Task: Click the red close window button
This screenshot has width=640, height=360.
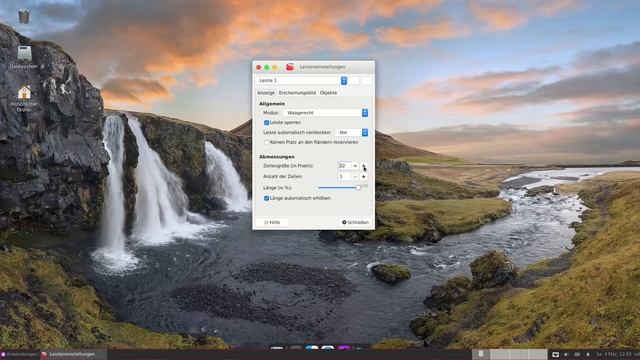Action: pyautogui.click(x=259, y=67)
